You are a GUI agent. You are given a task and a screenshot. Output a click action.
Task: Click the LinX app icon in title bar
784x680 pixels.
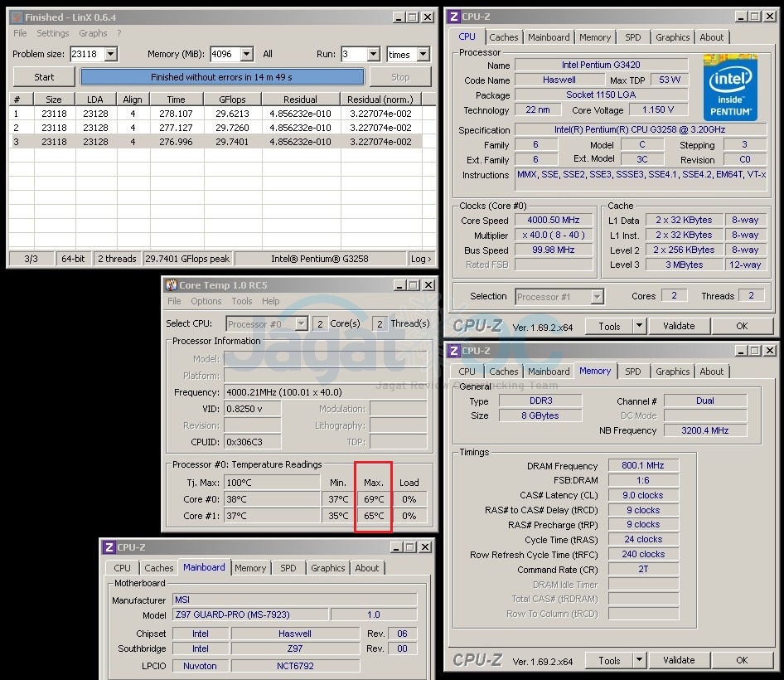click(17, 17)
